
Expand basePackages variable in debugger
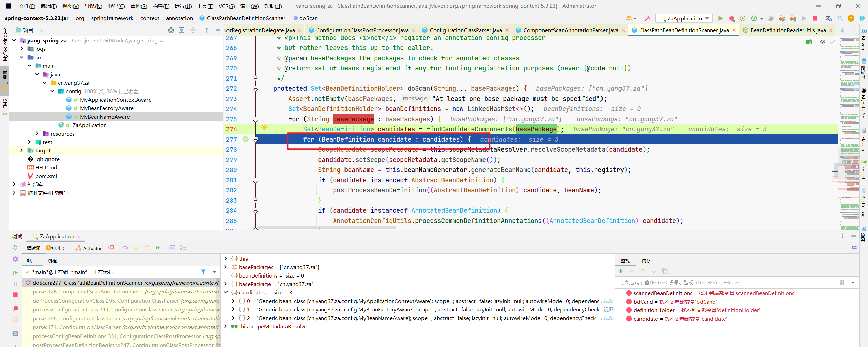coord(226,267)
